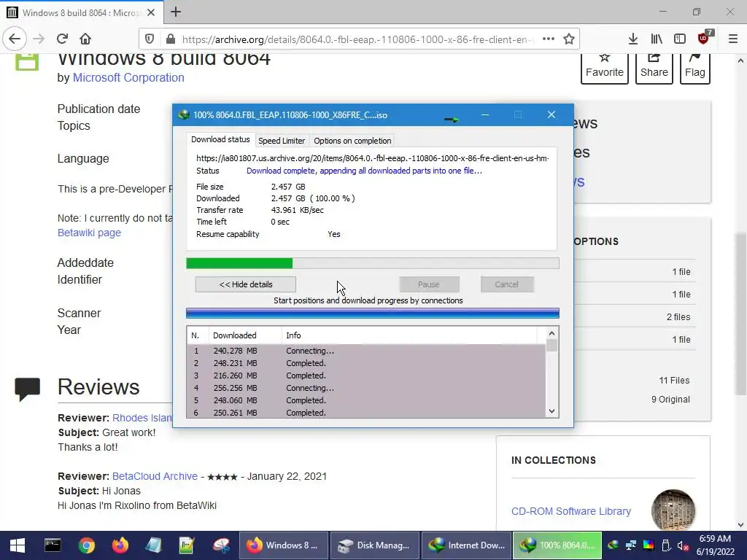Open Command Prompt from the taskbar
Screen dimensions: 747x560
point(53,545)
